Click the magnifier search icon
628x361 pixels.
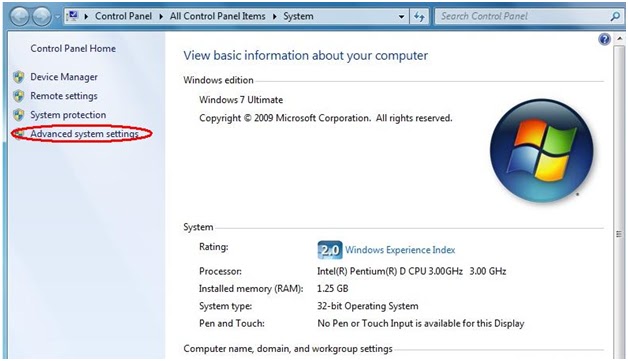615,16
